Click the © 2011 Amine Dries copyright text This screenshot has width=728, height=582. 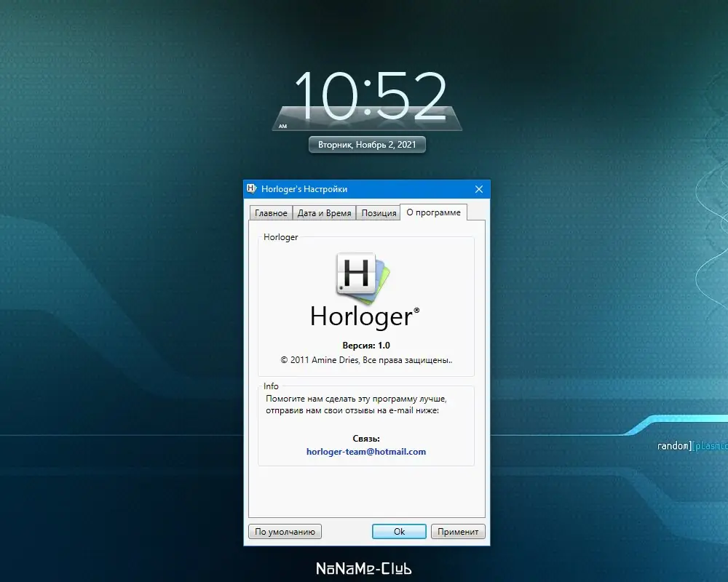point(366,360)
